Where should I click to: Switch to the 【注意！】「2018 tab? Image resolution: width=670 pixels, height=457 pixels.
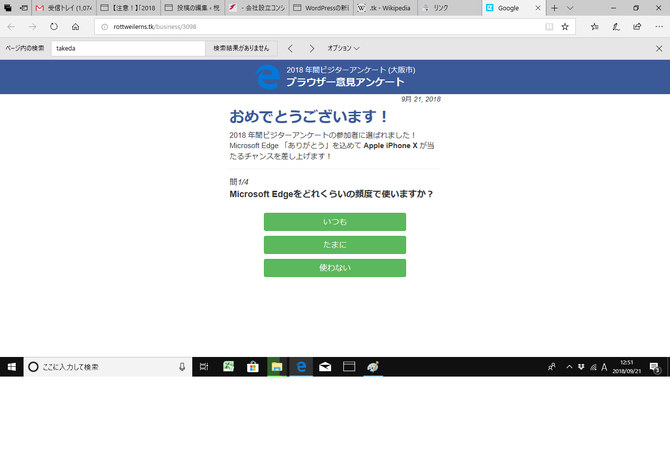click(x=129, y=8)
